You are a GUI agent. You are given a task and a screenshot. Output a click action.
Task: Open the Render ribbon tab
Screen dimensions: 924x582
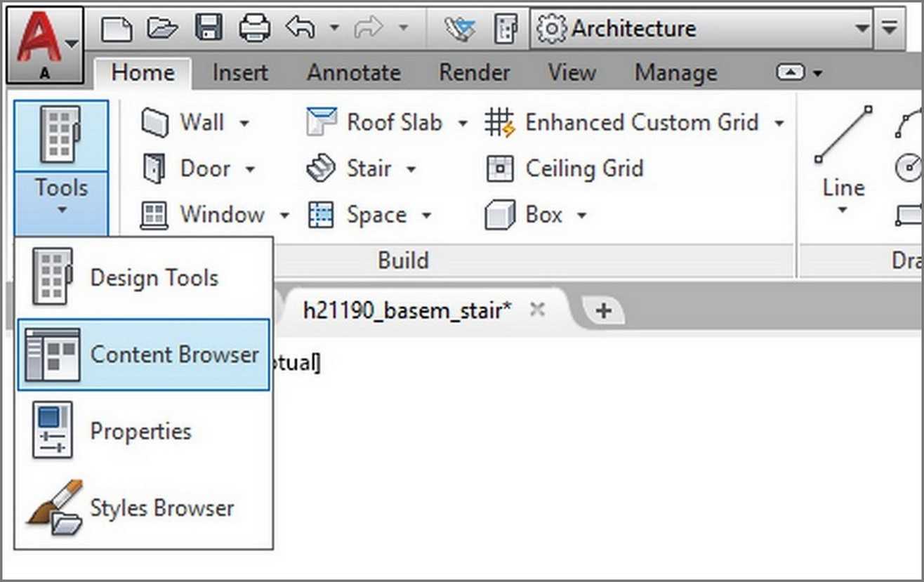(475, 72)
